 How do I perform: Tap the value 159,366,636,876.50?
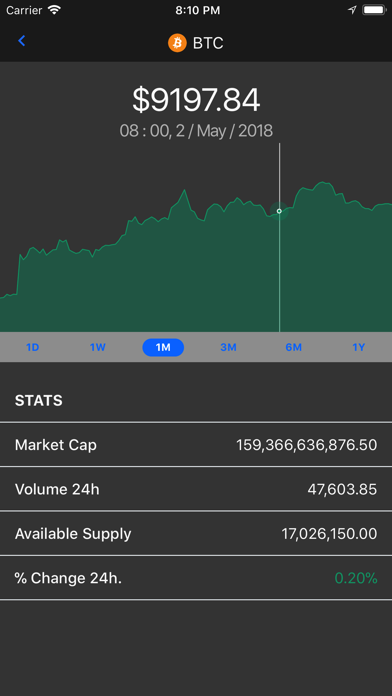click(x=306, y=444)
